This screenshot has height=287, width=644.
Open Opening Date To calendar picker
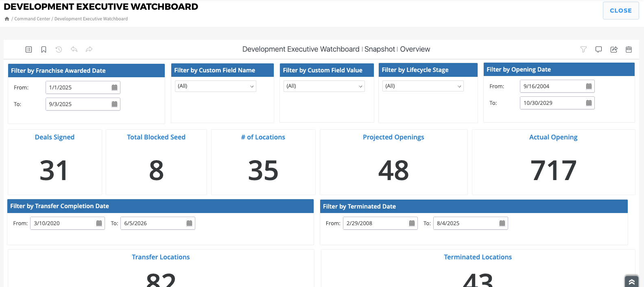tap(589, 103)
